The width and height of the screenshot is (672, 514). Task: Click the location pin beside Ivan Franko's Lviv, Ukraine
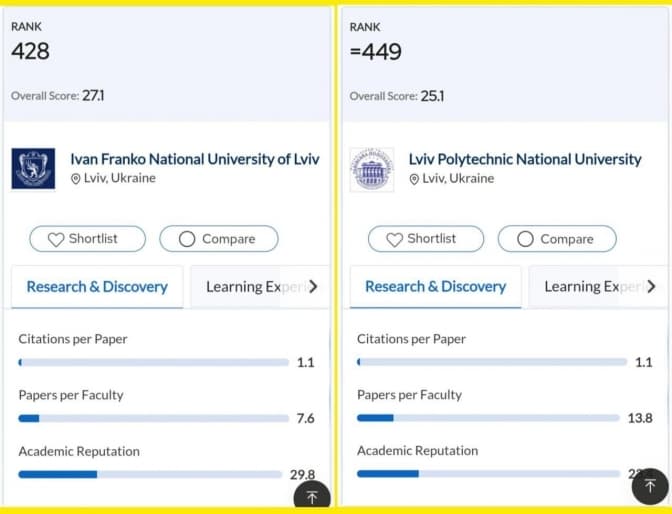click(x=75, y=179)
